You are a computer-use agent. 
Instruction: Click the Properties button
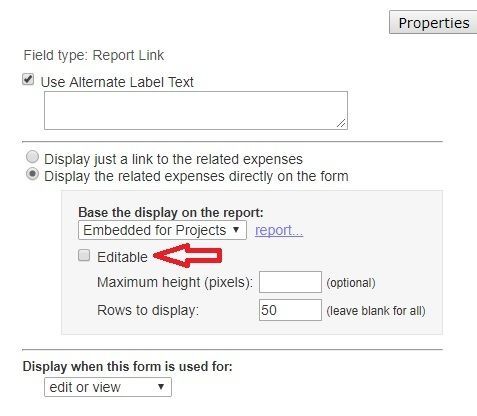(433, 23)
